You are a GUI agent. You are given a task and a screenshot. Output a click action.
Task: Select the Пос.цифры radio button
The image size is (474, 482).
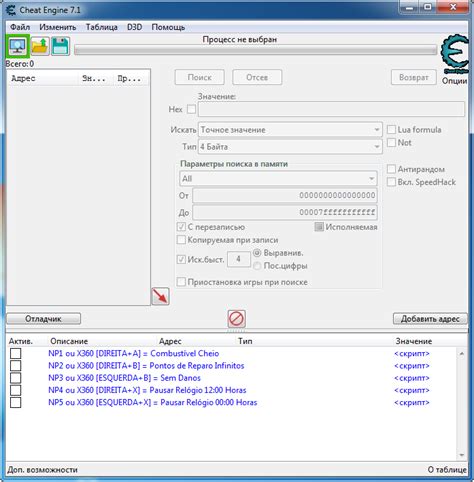[x=257, y=266]
